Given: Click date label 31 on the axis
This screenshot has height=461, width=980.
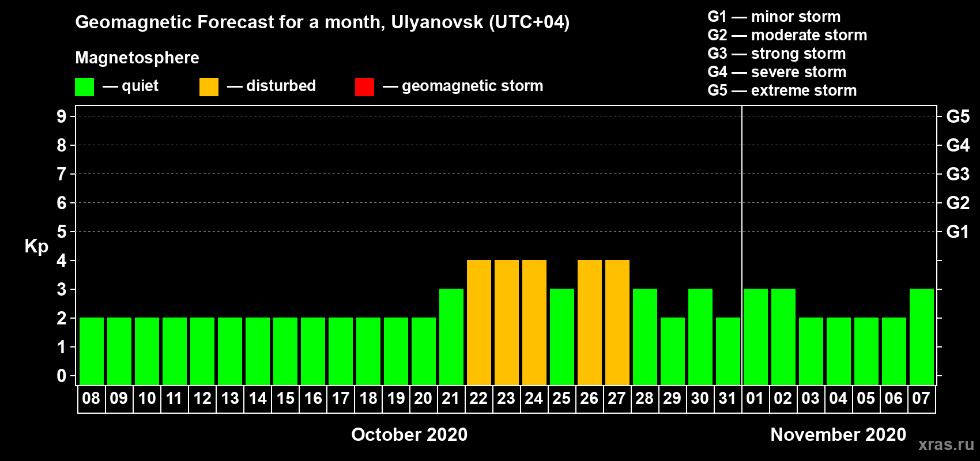Looking at the screenshot, I should click(x=728, y=398).
